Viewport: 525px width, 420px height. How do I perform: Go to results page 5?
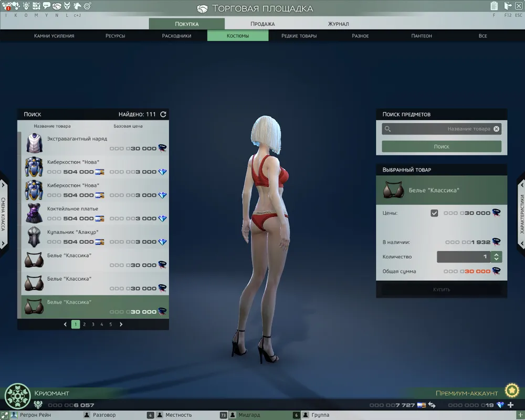110,324
